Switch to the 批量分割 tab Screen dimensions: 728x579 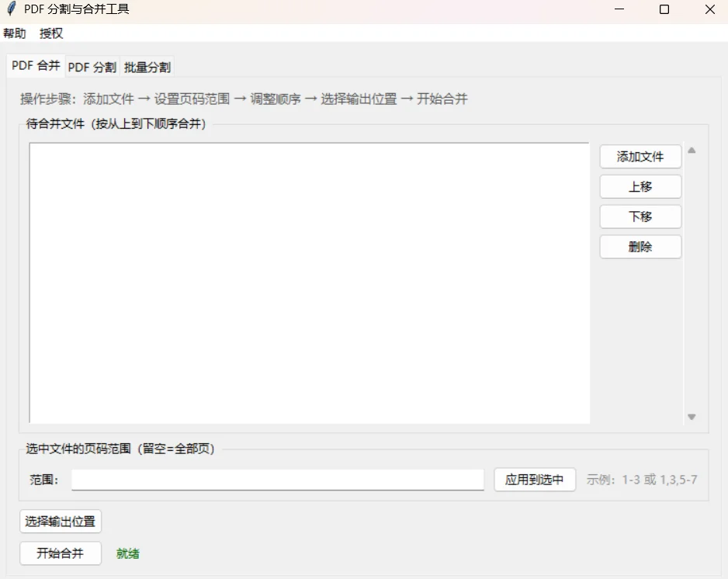coord(147,68)
